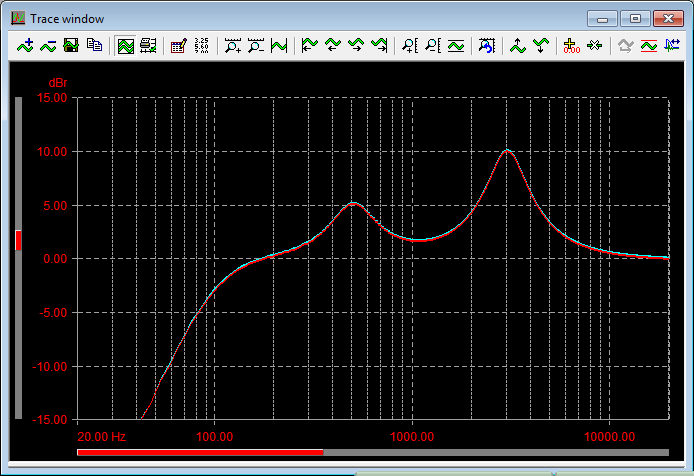The height and width of the screenshot is (476, 694).
Task: Jump to trace end with right bar arrow
Action: (379, 45)
